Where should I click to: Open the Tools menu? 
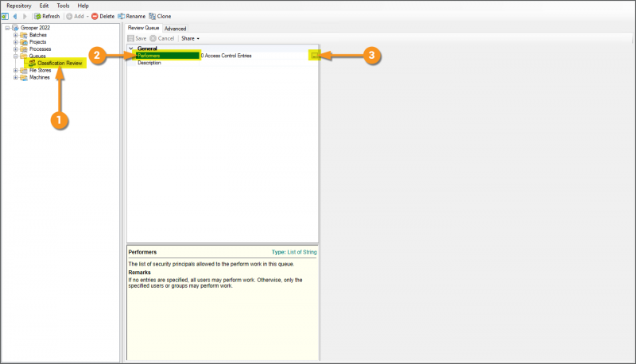63,6
